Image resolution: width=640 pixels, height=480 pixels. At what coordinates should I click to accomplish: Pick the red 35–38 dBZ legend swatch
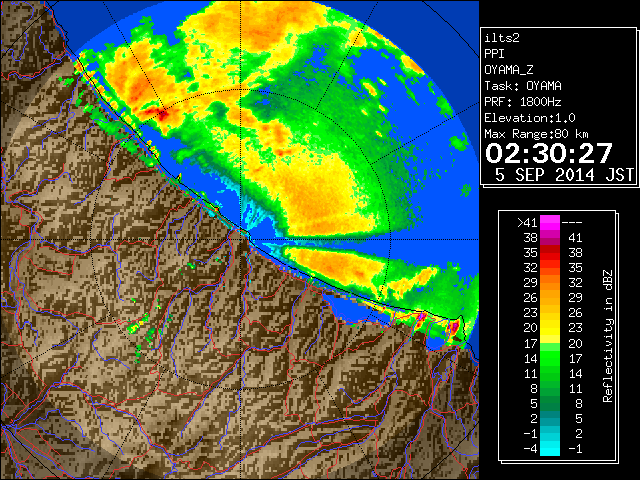tap(550, 253)
